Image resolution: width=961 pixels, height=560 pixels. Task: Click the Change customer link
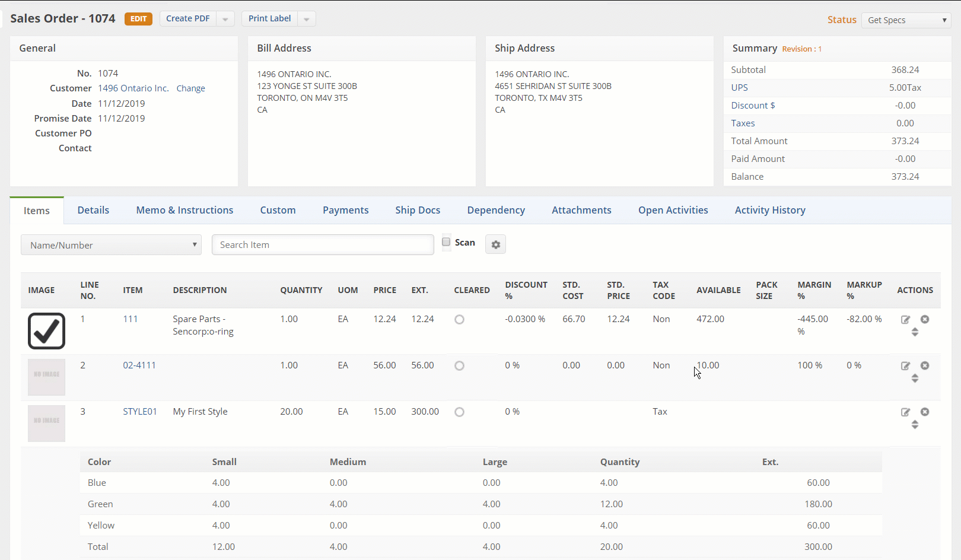190,88
